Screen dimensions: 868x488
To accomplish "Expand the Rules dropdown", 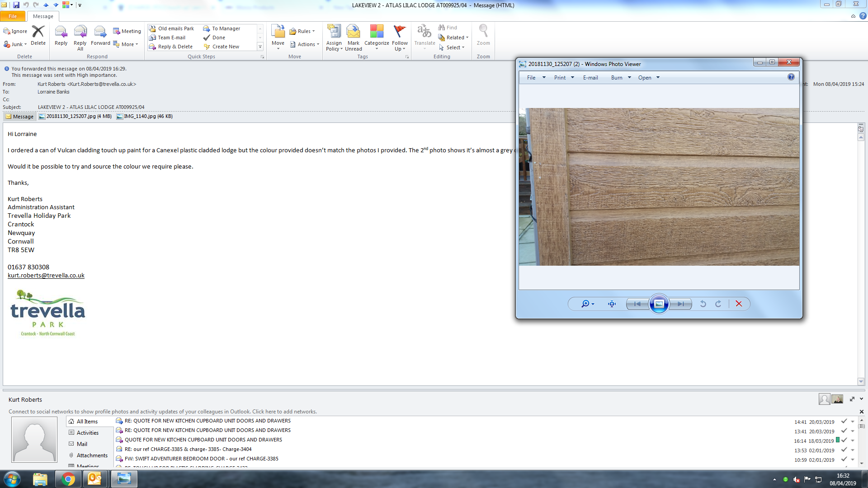I will 304,31.
